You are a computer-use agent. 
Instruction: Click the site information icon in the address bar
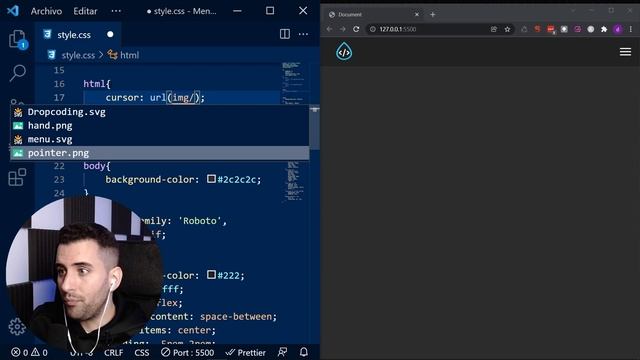(373, 29)
